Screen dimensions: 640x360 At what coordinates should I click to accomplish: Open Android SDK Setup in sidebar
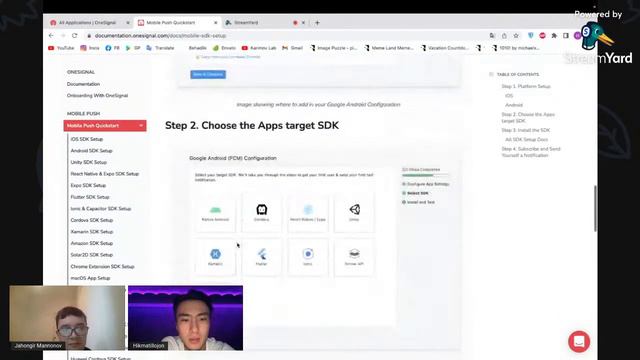tap(91, 151)
